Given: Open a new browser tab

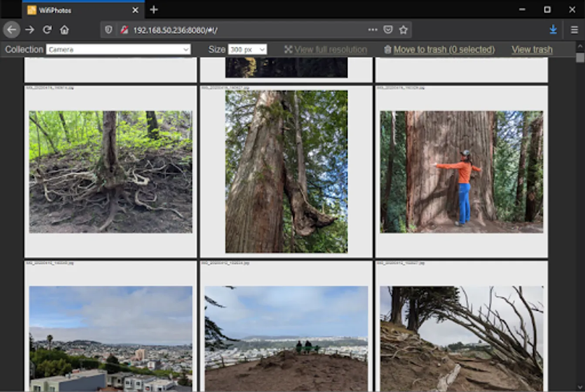Looking at the screenshot, I should point(154,10).
